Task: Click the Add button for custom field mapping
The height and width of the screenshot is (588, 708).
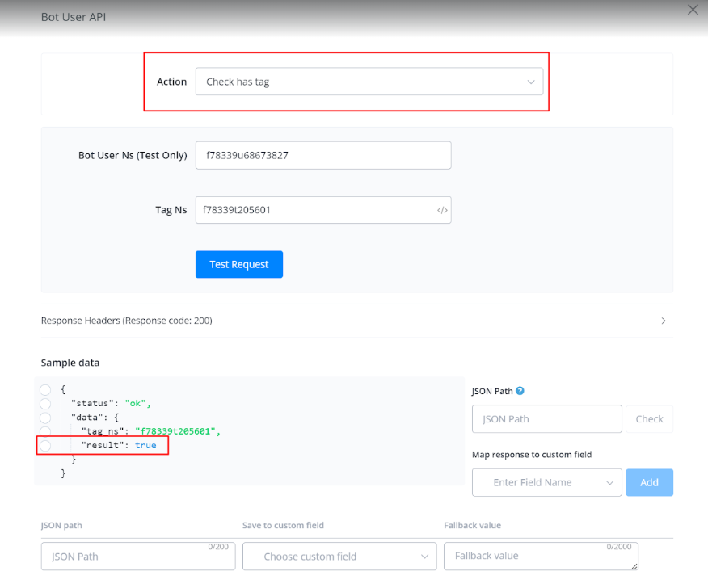Action: coord(649,482)
